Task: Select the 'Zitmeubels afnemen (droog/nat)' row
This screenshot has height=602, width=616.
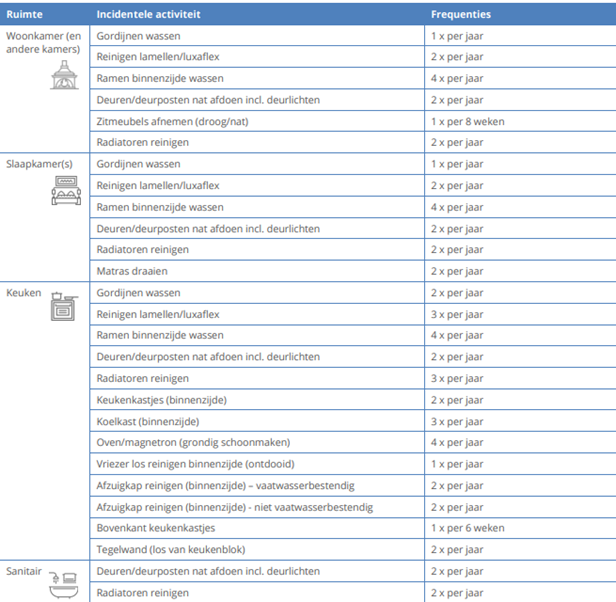Action: tap(173, 121)
